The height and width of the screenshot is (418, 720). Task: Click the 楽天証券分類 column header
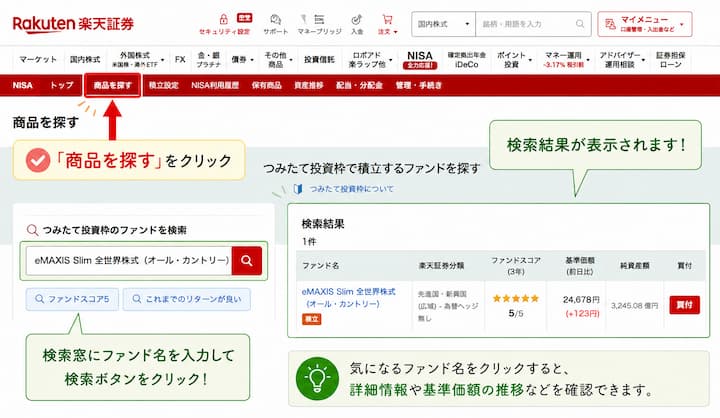click(x=441, y=265)
